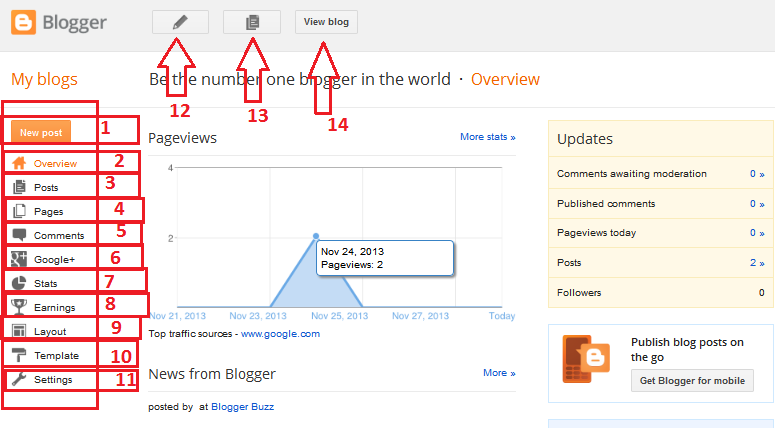The width and height of the screenshot is (775, 428).
Task: Click the Blogger logo icon
Action: coord(23,22)
